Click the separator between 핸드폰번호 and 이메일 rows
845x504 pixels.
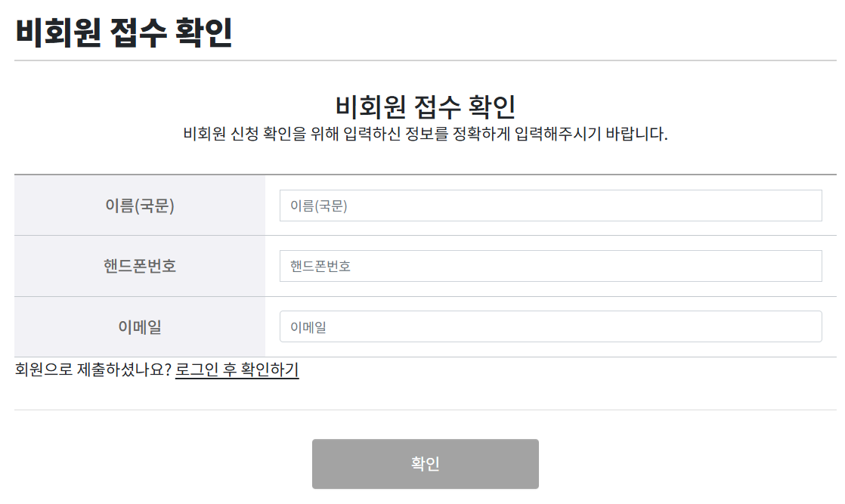(425, 296)
